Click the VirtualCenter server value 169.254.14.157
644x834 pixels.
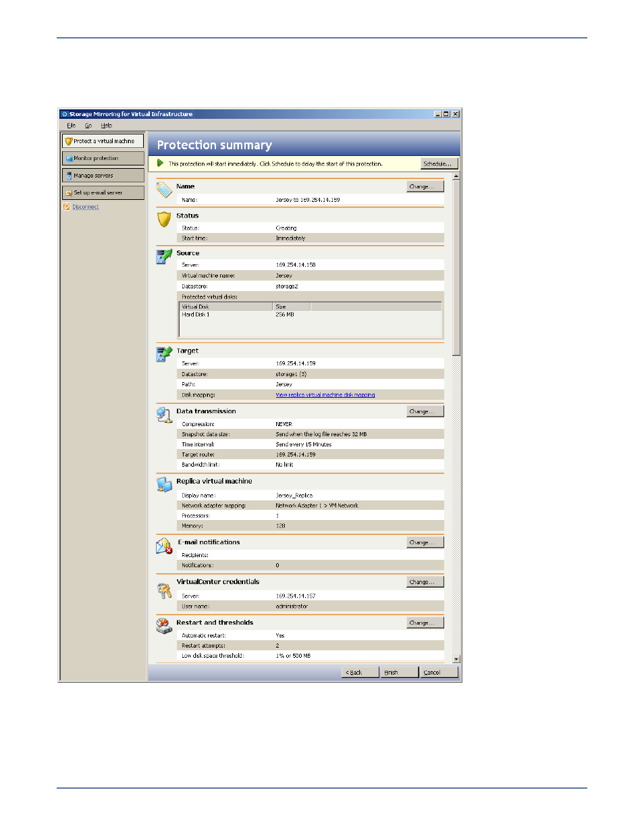[x=296, y=596]
